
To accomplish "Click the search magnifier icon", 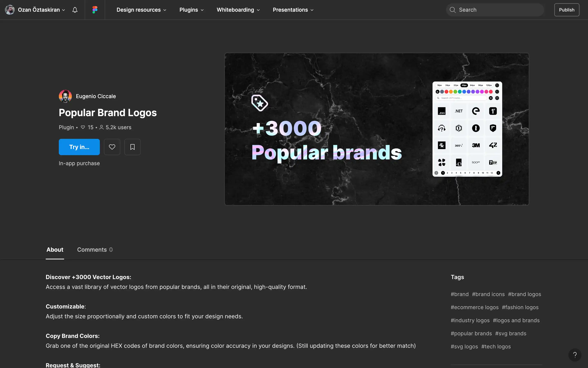I will pos(452,10).
